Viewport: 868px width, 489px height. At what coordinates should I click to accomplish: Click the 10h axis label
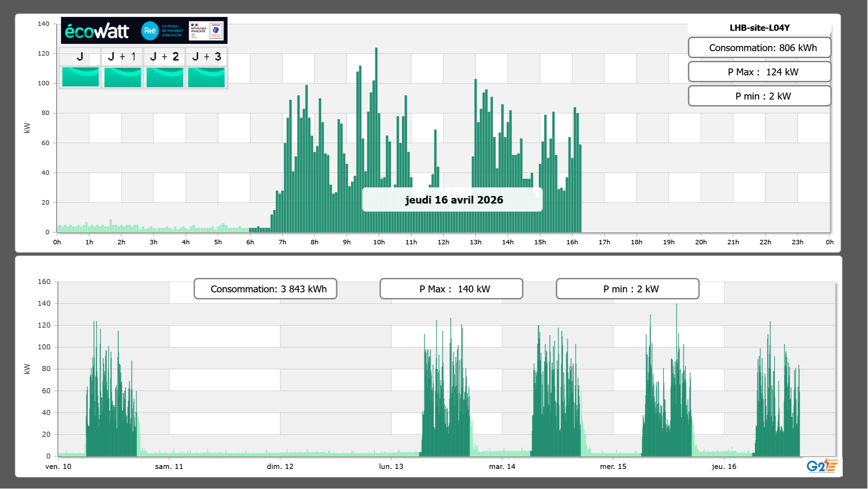379,242
